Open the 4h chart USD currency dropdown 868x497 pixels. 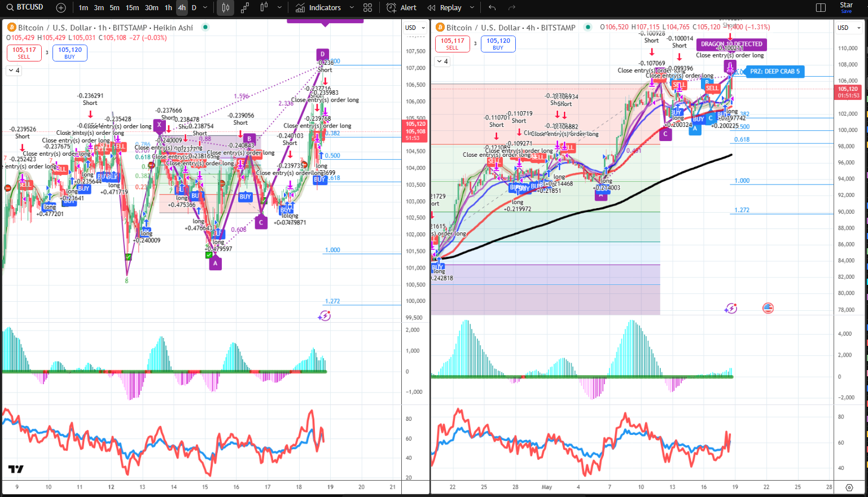(847, 28)
